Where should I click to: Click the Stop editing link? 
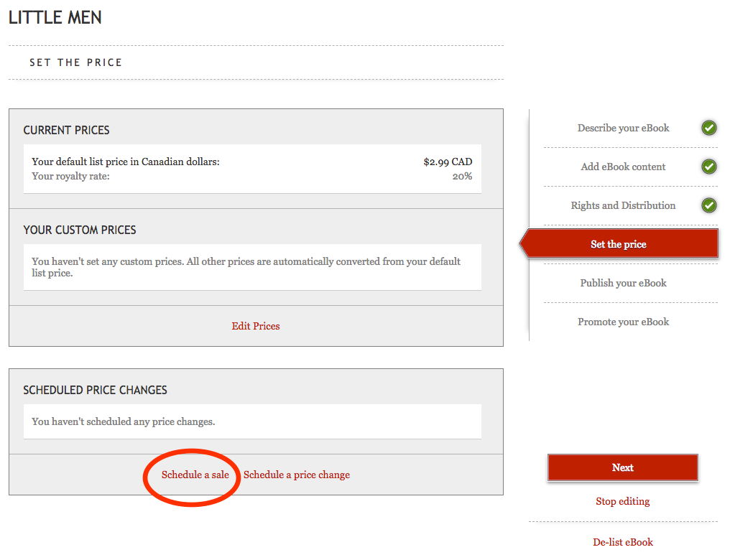click(x=622, y=501)
